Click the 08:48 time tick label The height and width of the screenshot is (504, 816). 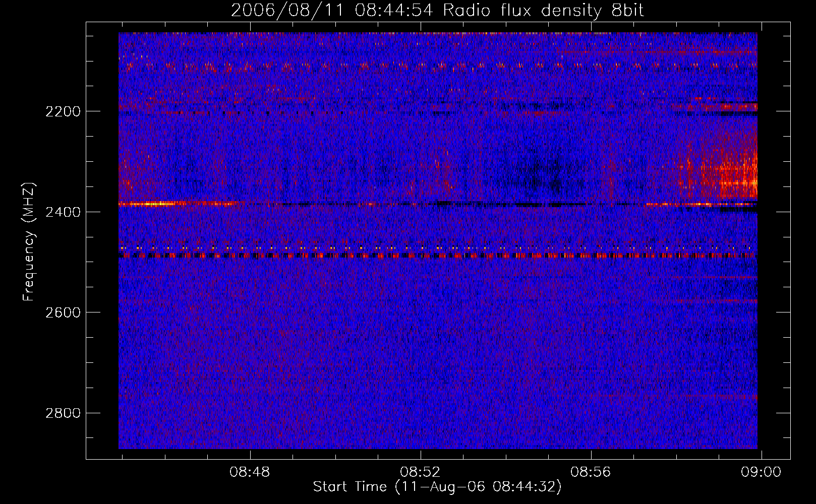pyautogui.click(x=250, y=472)
